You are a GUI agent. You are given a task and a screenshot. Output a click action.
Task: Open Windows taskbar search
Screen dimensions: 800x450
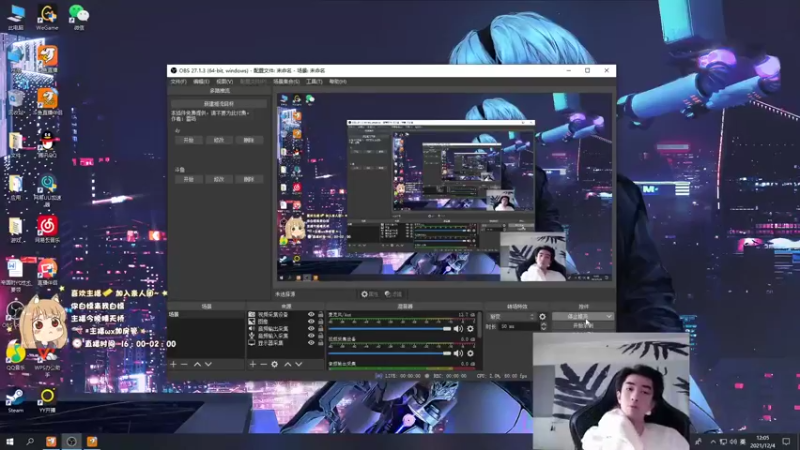(30, 441)
